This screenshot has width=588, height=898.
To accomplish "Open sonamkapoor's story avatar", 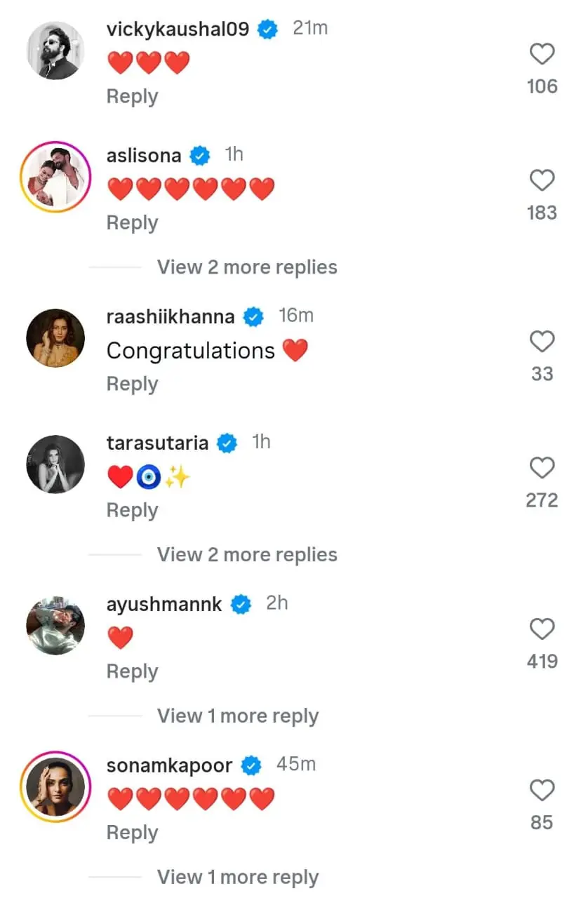I will coord(55,787).
